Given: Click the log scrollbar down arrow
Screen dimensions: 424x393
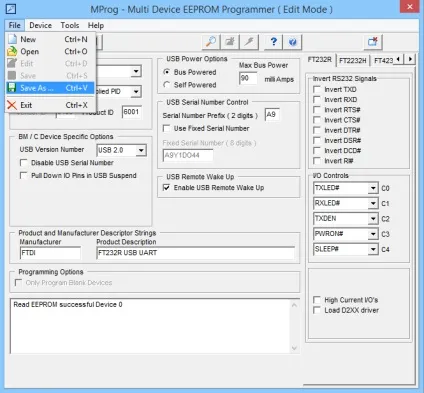Looking at the screenshot, I should coord(294,348).
